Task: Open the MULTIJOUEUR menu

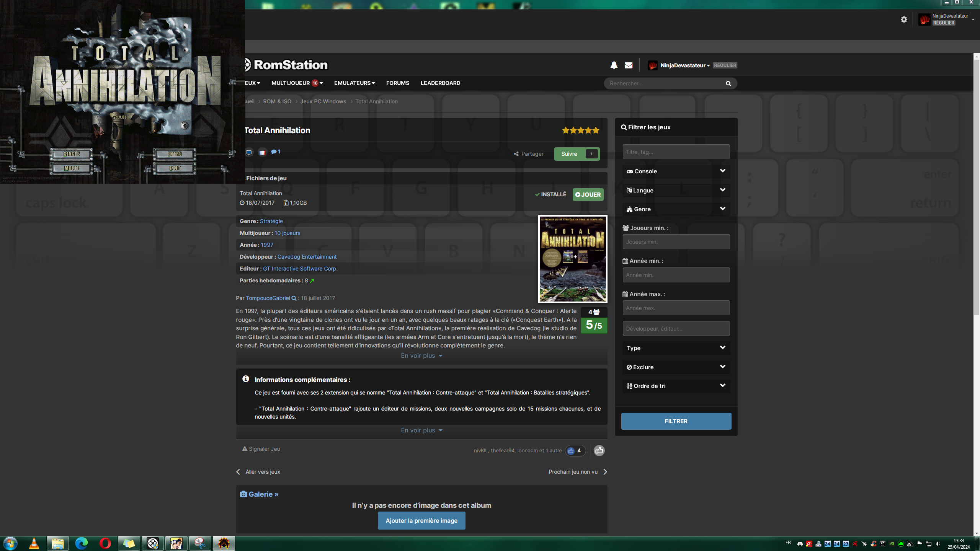Action: tap(297, 83)
